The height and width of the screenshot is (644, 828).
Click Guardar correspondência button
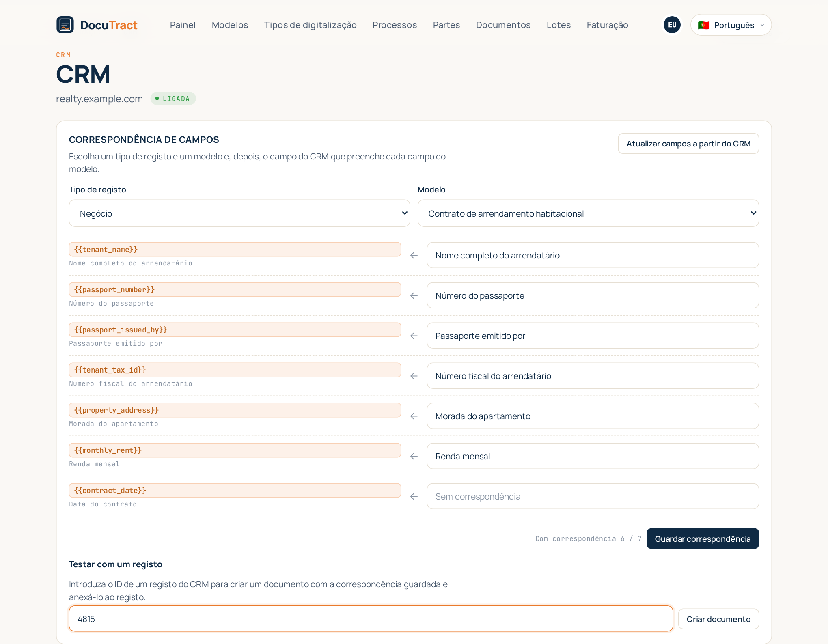703,538
